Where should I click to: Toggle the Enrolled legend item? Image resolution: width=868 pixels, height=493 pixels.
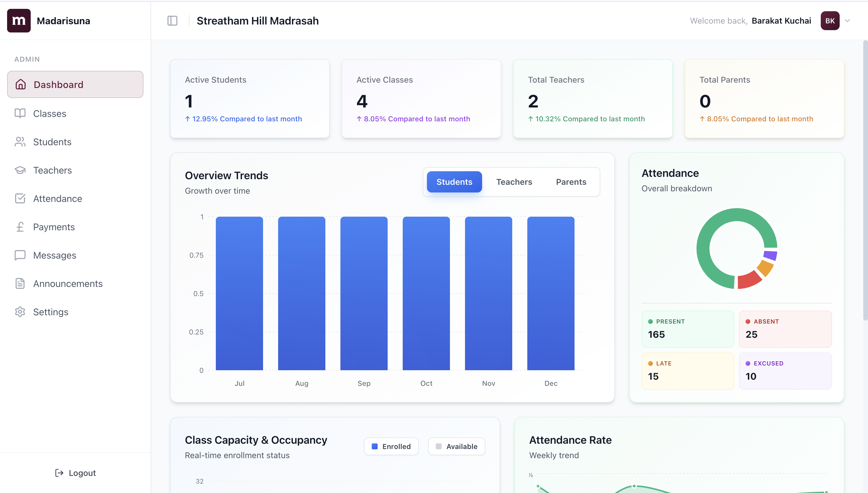(391, 446)
